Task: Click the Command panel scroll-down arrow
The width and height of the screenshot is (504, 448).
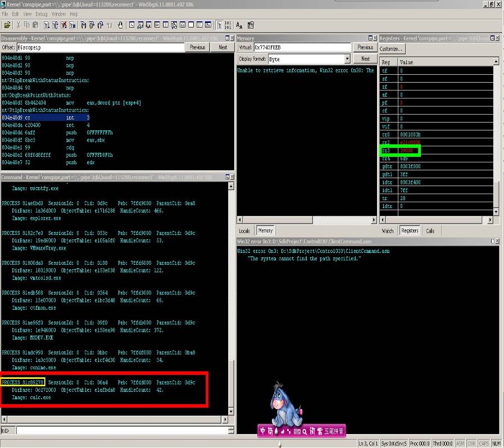Action: [231, 411]
